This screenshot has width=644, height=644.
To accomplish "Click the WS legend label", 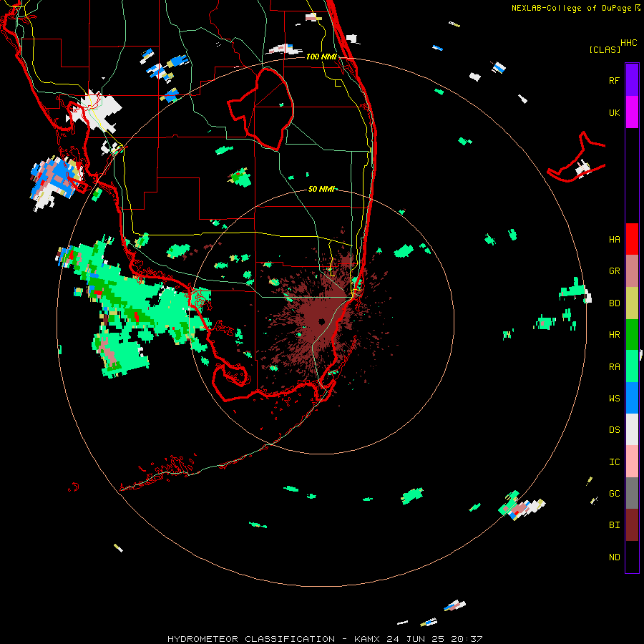I will [x=614, y=399].
